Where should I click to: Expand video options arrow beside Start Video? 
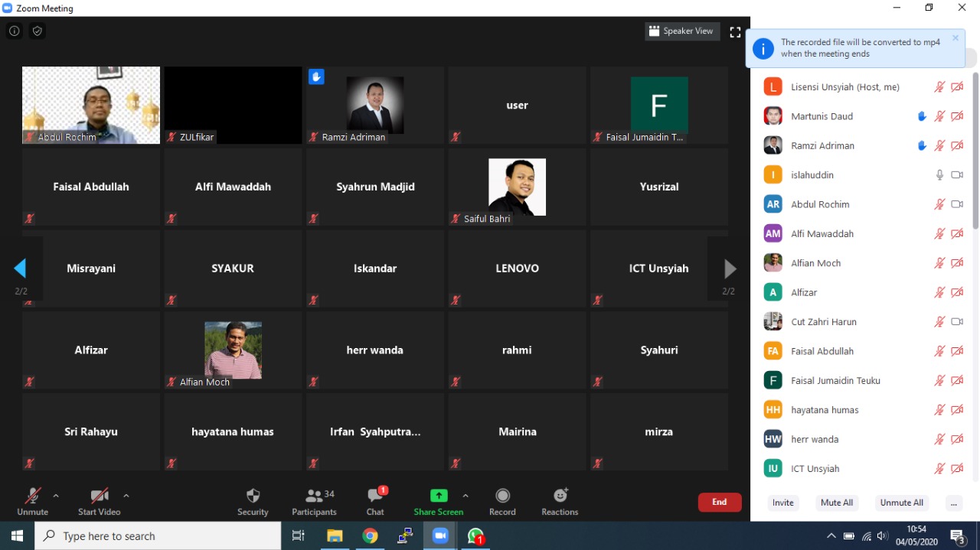click(126, 496)
